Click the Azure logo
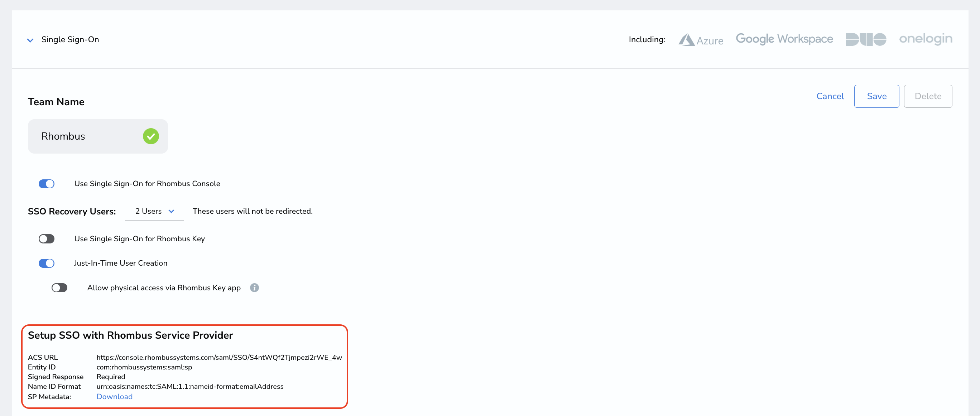 tap(701, 40)
